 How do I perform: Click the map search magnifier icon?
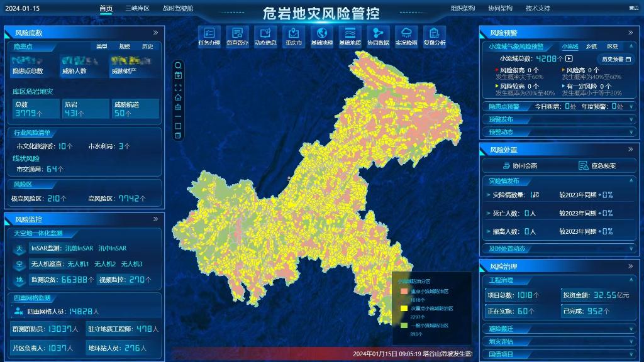(x=178, y=65)
